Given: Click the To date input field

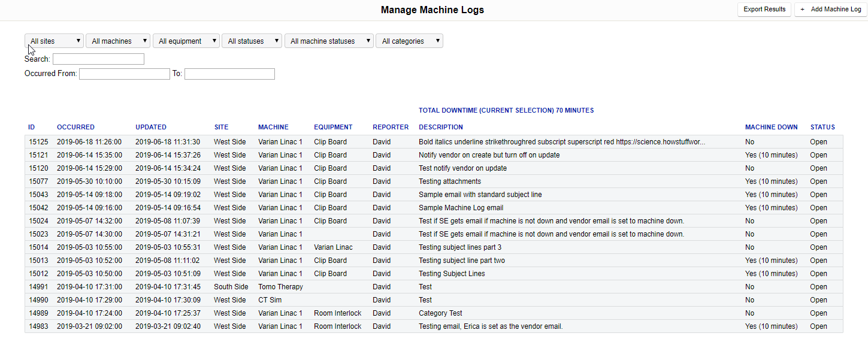Looking at the screenshot, I should pyautogui.click(x=229, y=74).
